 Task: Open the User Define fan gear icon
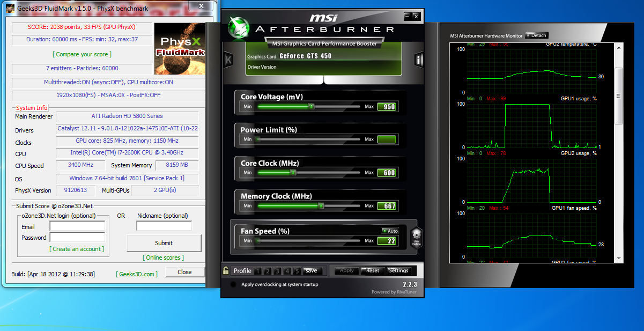point(417,237)
